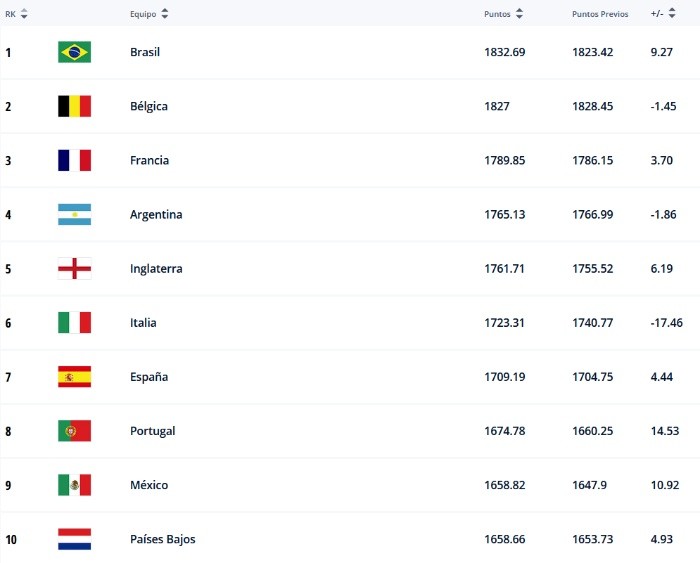Sort by Puntos column arrows
This screenshot has height=563, width=700.
[520, 14]
